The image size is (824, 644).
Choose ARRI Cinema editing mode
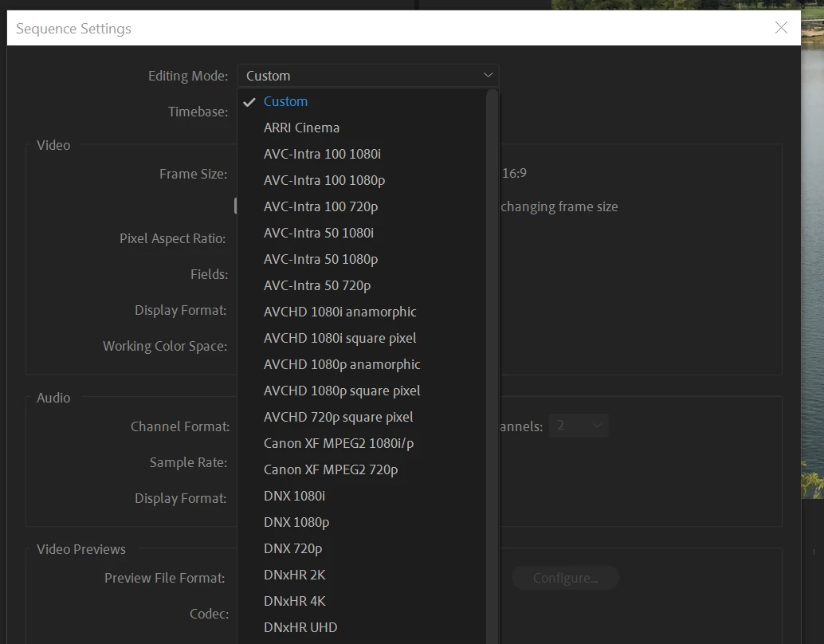[362, 128]
